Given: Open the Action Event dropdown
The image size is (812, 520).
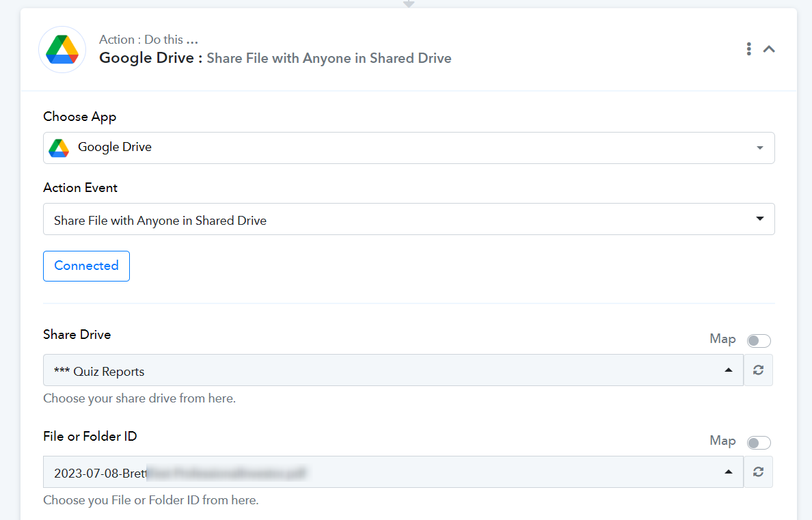Looking at the screenshot, I should pyautogui.click(x=409, y=219).
